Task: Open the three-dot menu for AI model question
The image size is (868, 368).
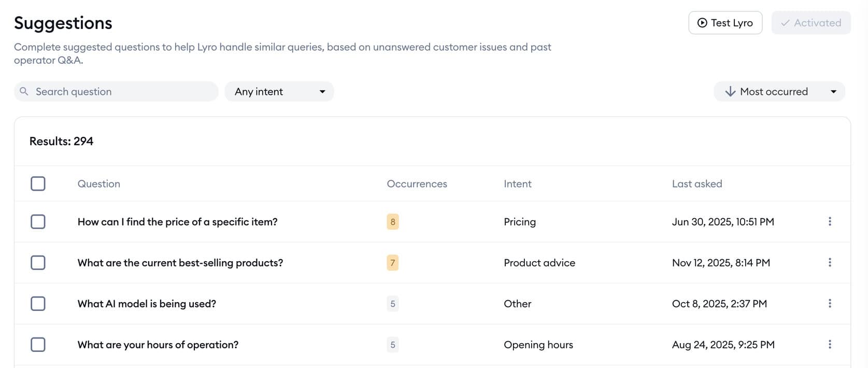Action: tap(830, 304)
